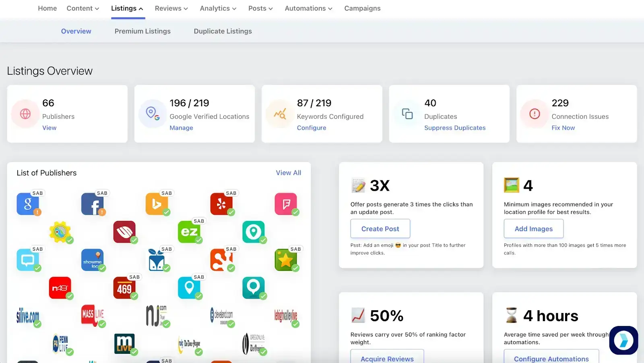
Task: Switch to the Duplicate Listings tab
Action: point(223,31)
